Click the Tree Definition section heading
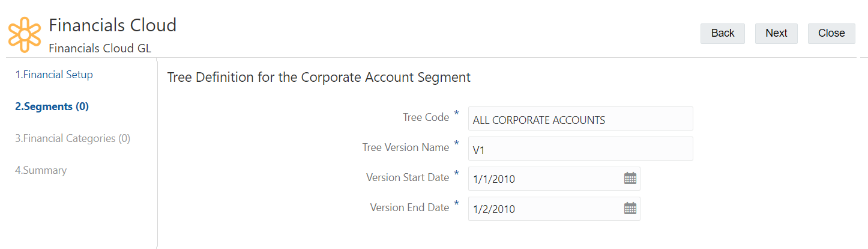The height and width of the screenshot is (249, 868). 319,78
